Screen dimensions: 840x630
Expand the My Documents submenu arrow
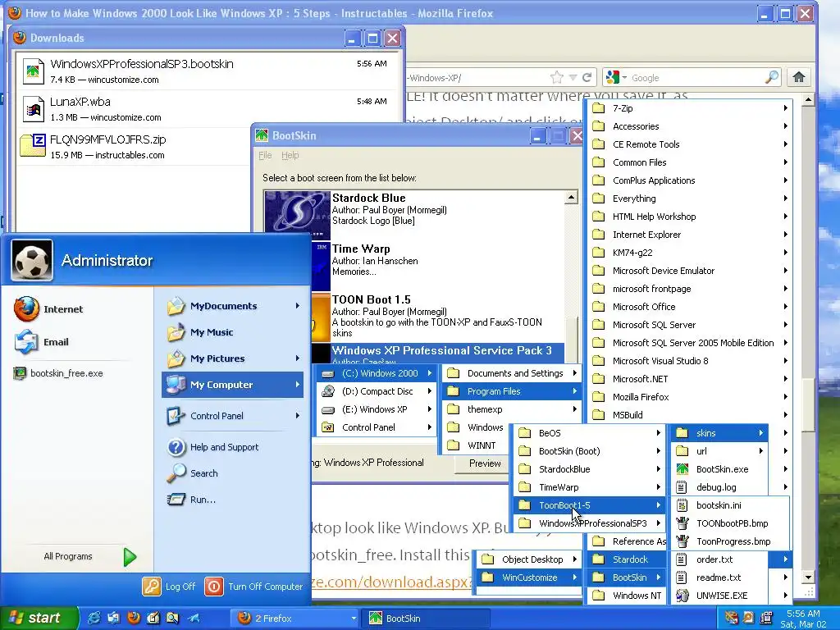click(x=297, y=306)
